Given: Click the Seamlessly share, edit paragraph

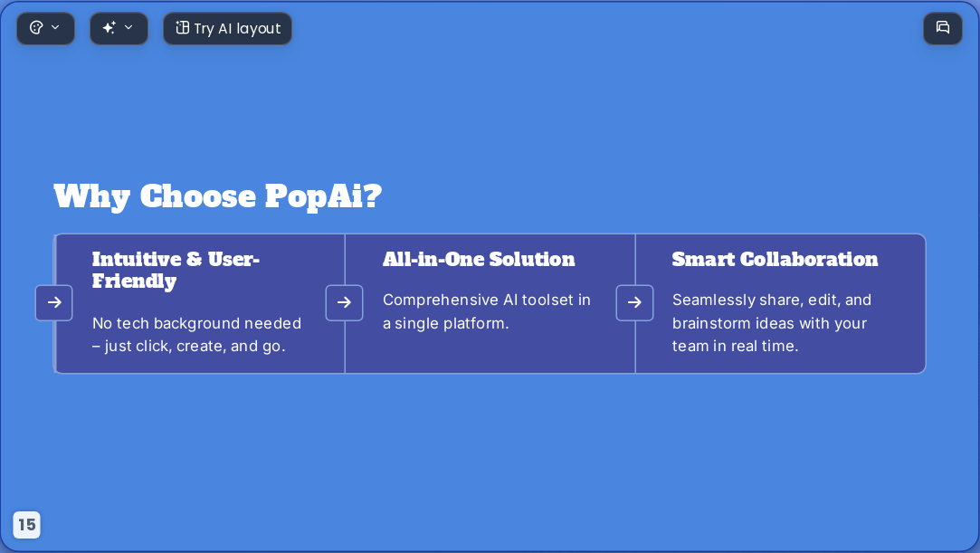Looking at the screenshot, I should [x=772, y=322].
